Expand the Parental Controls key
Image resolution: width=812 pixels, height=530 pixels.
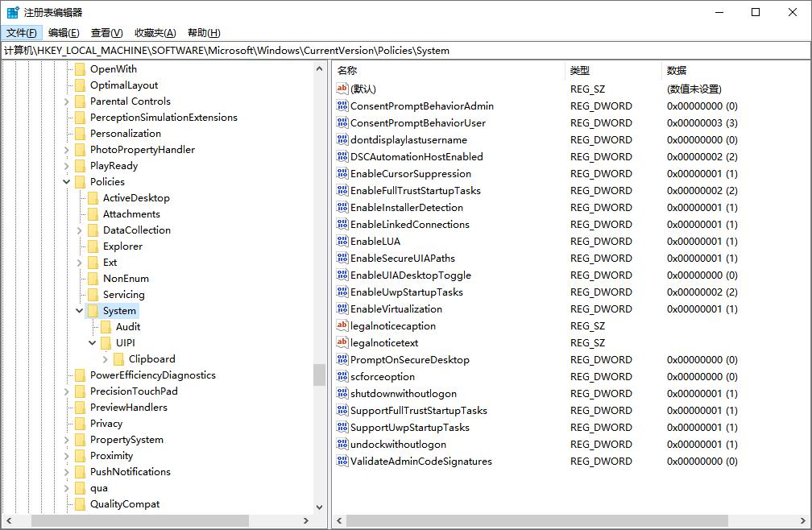click(x=67, y=101)
